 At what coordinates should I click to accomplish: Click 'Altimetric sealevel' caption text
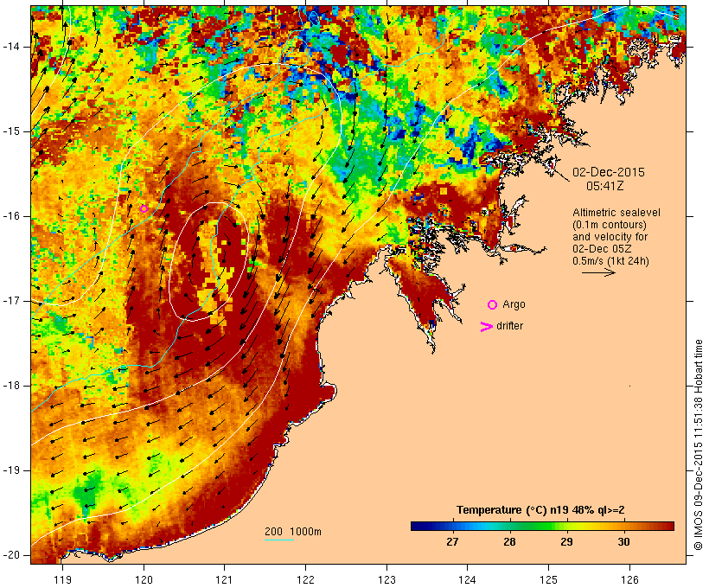616,213
